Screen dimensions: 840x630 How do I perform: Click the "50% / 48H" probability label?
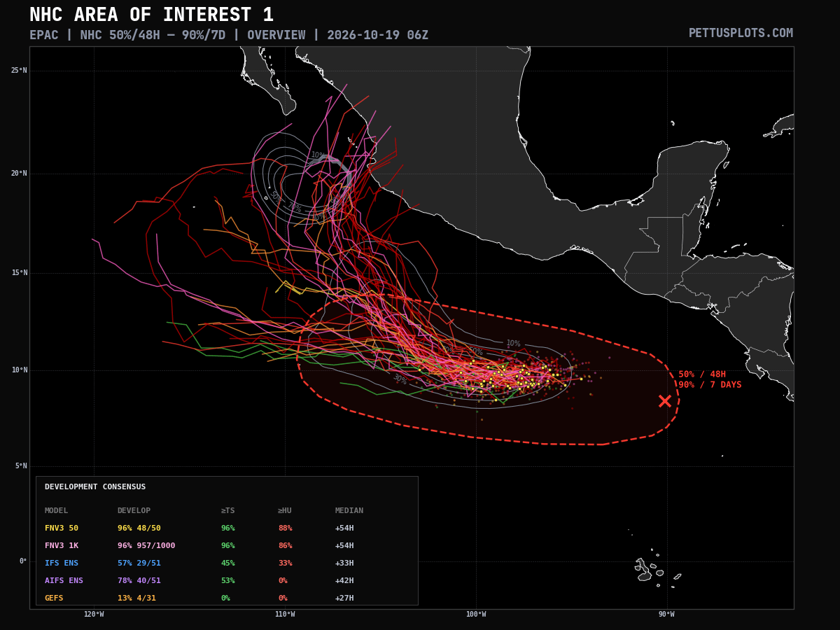(702, 374)
